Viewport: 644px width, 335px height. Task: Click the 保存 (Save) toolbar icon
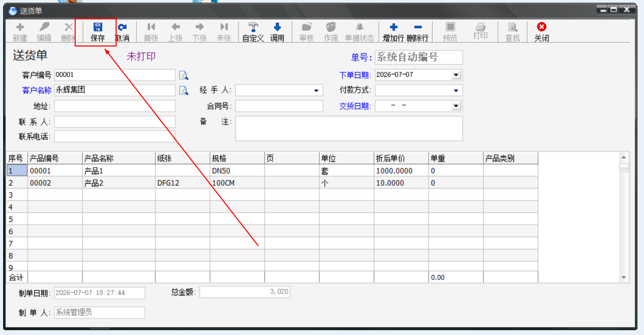pyautogui.click(x=98, y=32)
